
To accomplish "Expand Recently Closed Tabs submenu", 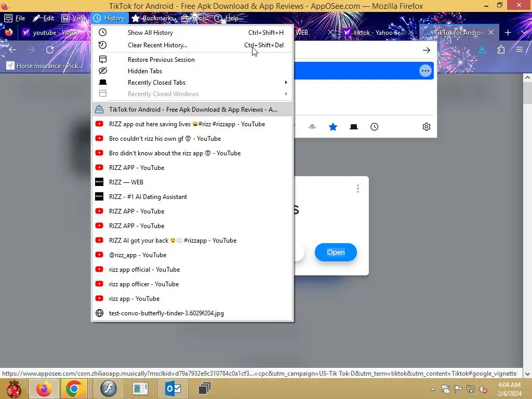I will tap(192, 83).
